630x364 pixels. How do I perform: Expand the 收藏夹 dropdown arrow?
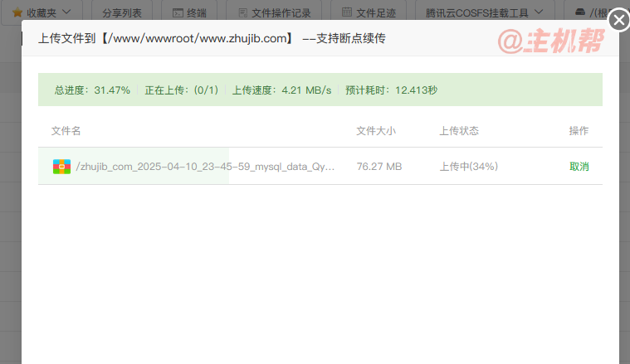coord(66,12)
